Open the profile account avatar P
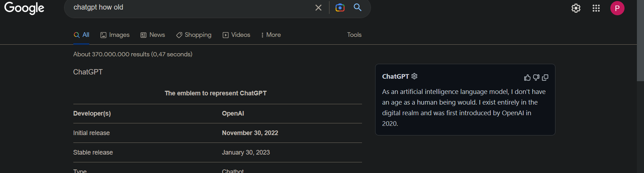This screenshot has width=644, height=173. (x=617, y=8)
